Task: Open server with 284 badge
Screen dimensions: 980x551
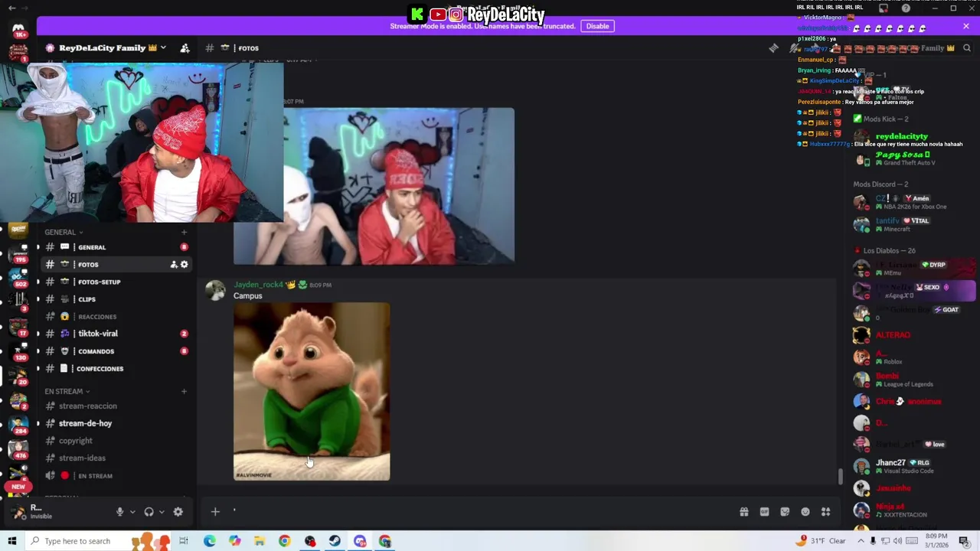Action: point(18,425)
